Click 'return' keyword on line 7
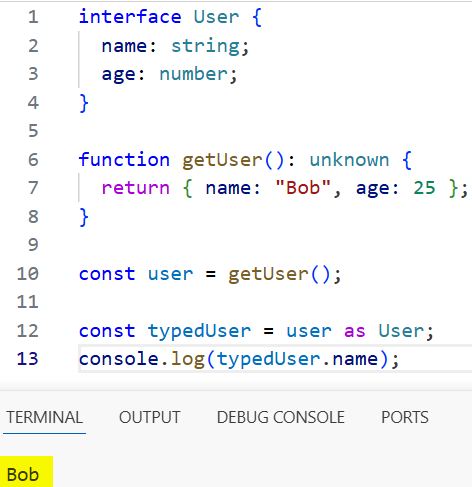 [136, 188]
